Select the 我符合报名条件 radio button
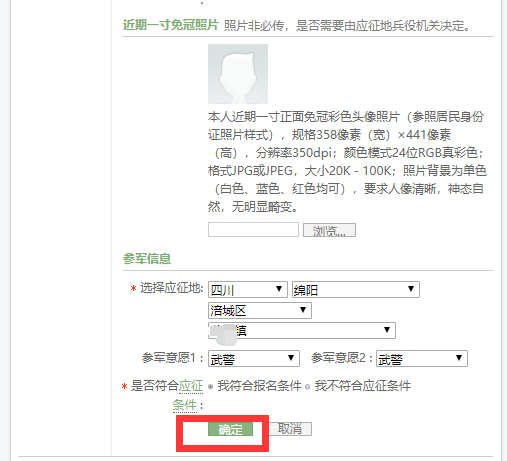The image size is (507, 461). (210, 387)
